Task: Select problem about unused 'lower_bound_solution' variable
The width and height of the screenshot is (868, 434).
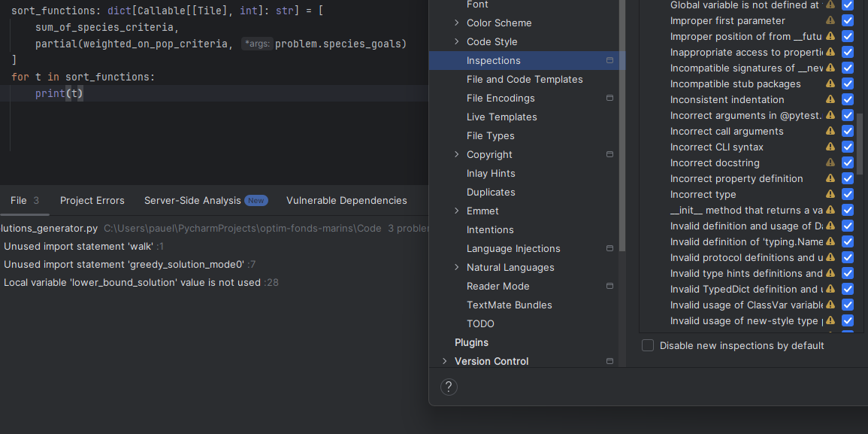Action: tap(141, 283)
